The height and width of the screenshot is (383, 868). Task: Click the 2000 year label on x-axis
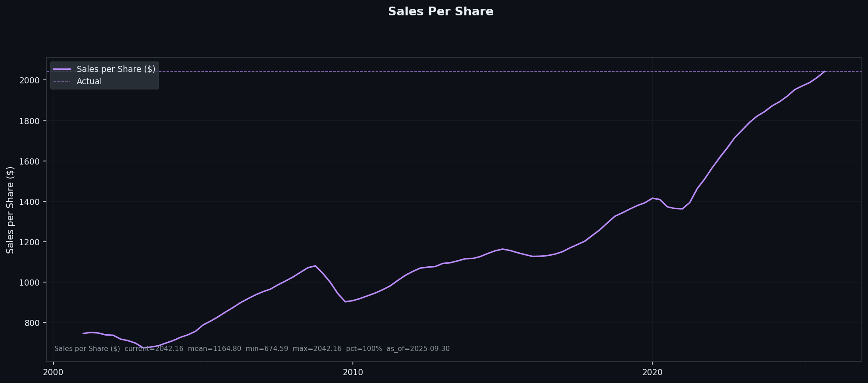pyautogui.click(x=53, y=372)
